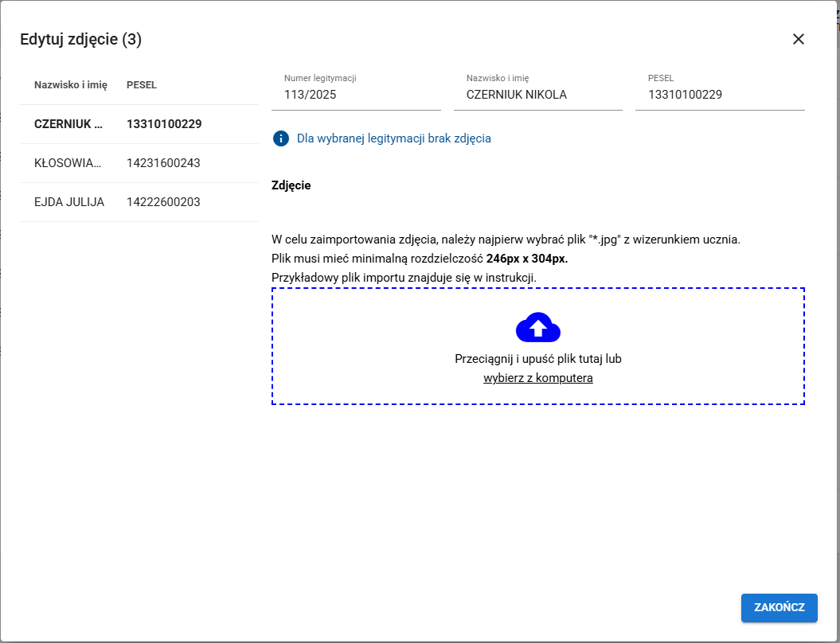Viewport: 840px width, 643px height.
Task: Choose EJDA JULIJA from the student list
Action: click(x=69, y=202)
